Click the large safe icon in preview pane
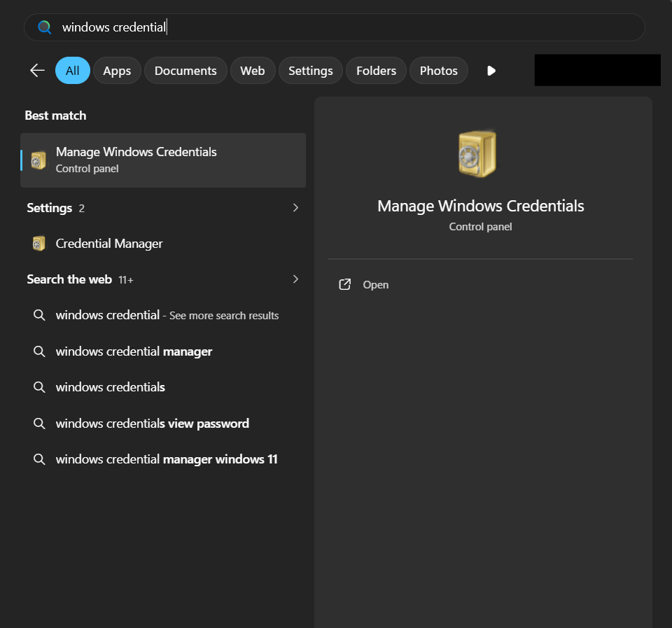The image size is (672, 628). 477,153
